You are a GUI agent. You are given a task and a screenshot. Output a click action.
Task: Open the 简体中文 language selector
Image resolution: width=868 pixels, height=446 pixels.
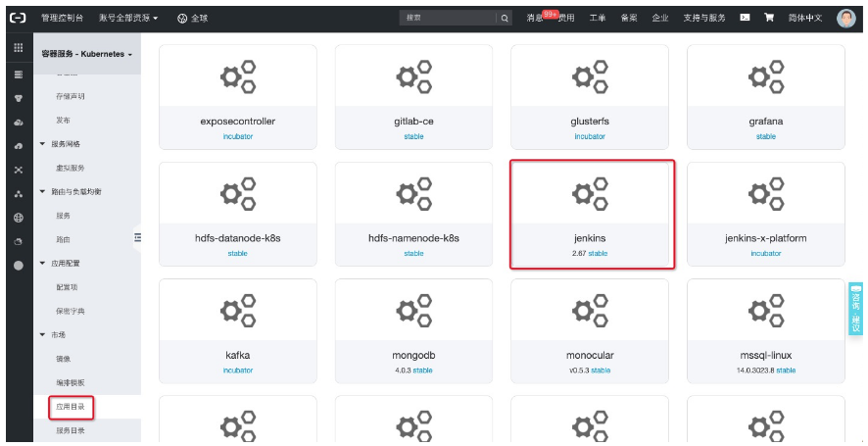point(805,19)
